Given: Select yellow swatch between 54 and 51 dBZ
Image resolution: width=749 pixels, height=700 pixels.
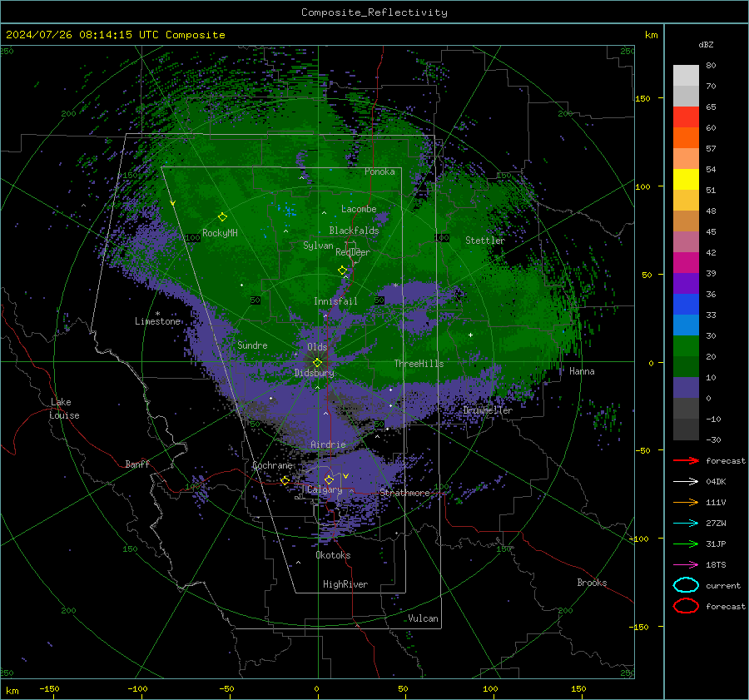Looking at the screenshot, I should click(686, 179).
